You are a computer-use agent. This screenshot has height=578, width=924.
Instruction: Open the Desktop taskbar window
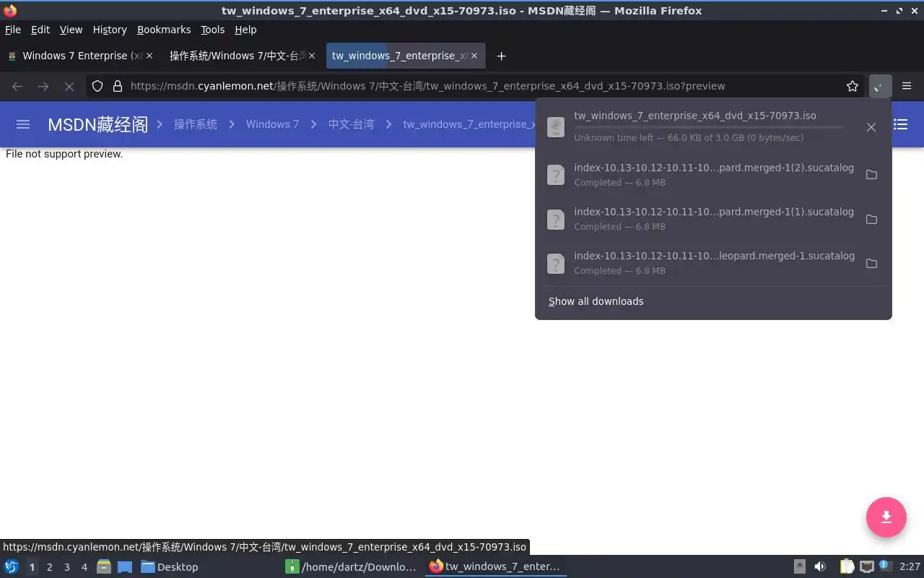pyautogui.click(x=208, y=566)
